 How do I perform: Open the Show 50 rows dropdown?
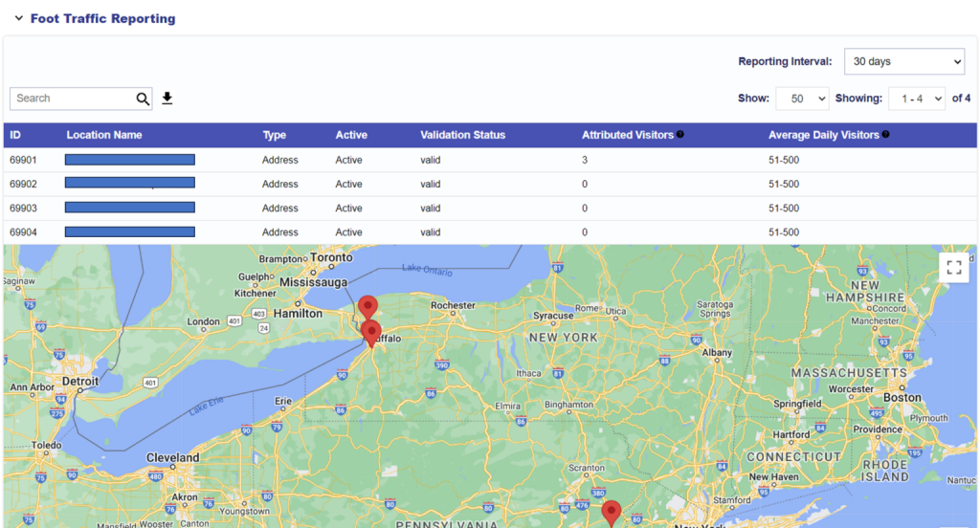coord(802,99)
